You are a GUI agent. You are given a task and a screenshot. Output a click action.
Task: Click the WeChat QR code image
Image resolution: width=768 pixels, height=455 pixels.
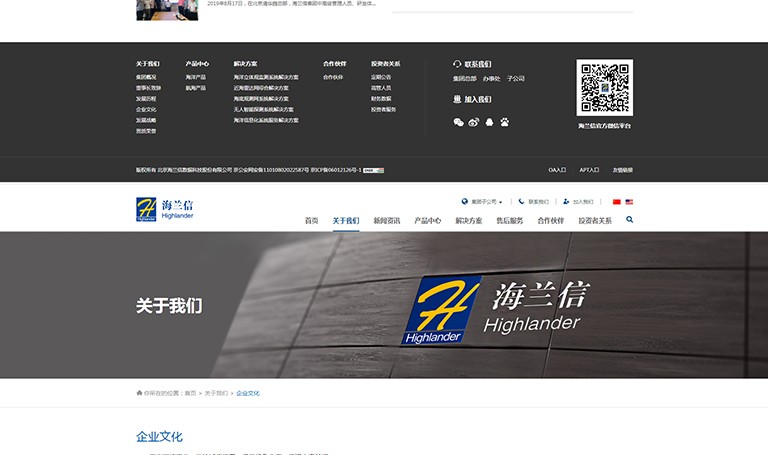tap(604, 88)
